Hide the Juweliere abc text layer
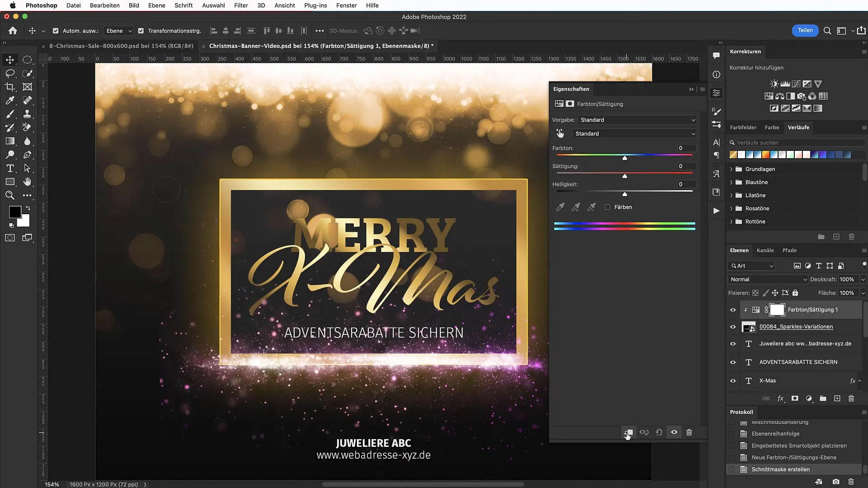The image size is (868, 488). pyautogui.click(x=733, y=344)
